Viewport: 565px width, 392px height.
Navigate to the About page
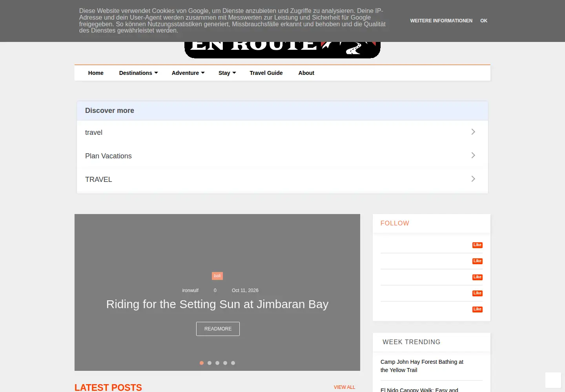[x=306, y=73]
